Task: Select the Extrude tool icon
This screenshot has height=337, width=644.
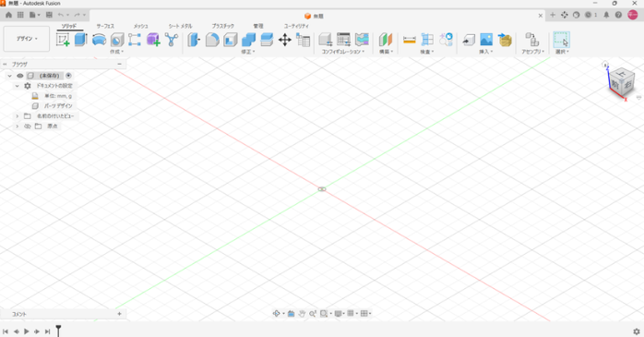Action: pyautogui.click(x=81, y=40)
